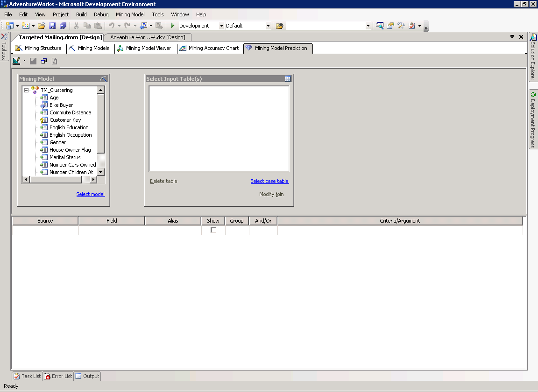Image resolution: width=538 pixels, height=392 pixels.
Task: Open the File menu
Action: 8,14
